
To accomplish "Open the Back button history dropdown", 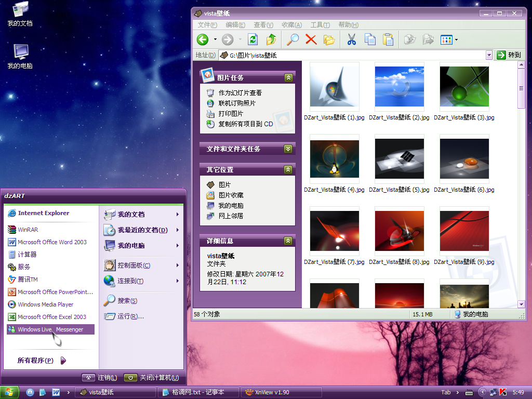I will (215, 39).
